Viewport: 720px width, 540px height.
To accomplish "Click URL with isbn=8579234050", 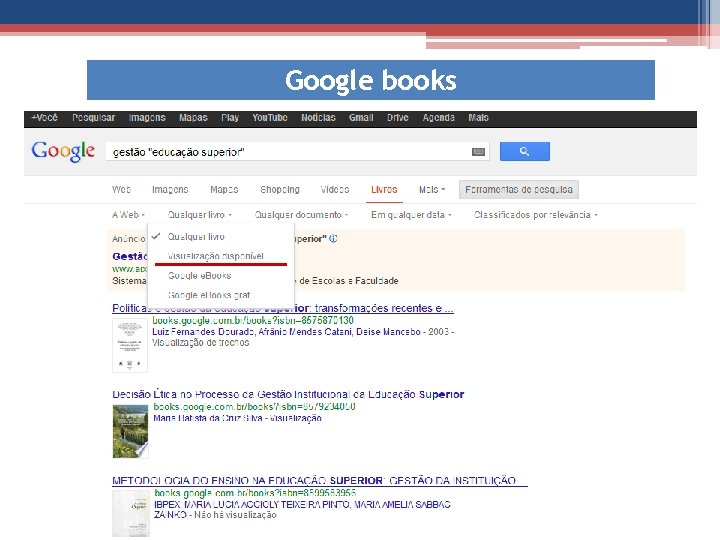I will click(x=254, y=406).
